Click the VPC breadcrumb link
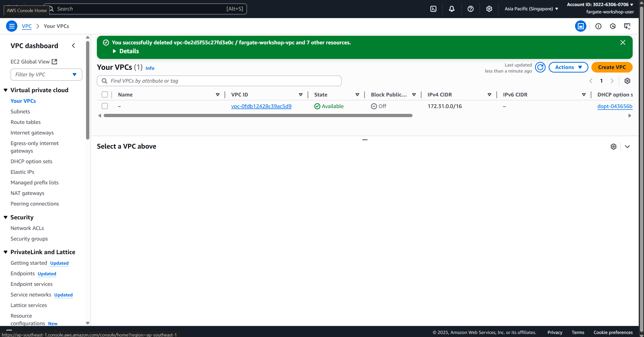The width and height of the screenshot is (644, 337). (27, 26)
